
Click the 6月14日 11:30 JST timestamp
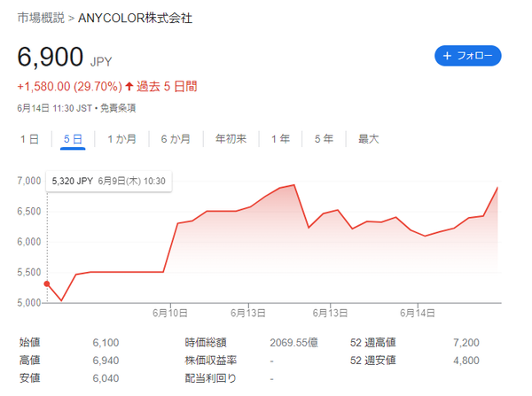[x=55, y=108]
